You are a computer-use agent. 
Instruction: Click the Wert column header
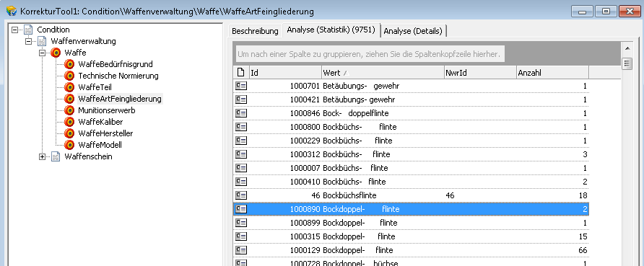coord(383,73)
